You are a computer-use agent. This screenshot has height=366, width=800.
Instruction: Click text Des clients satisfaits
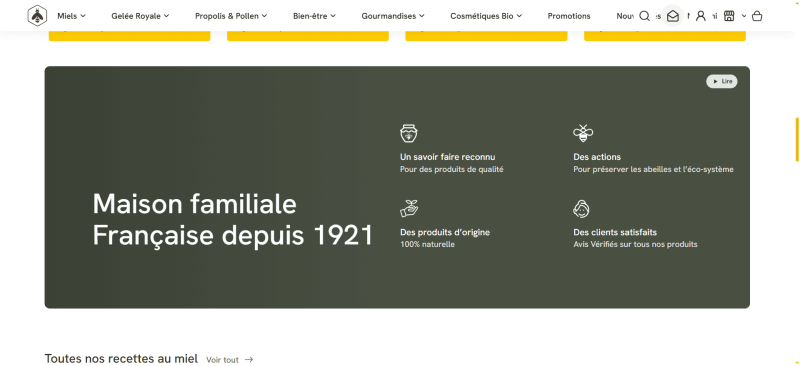615,232
